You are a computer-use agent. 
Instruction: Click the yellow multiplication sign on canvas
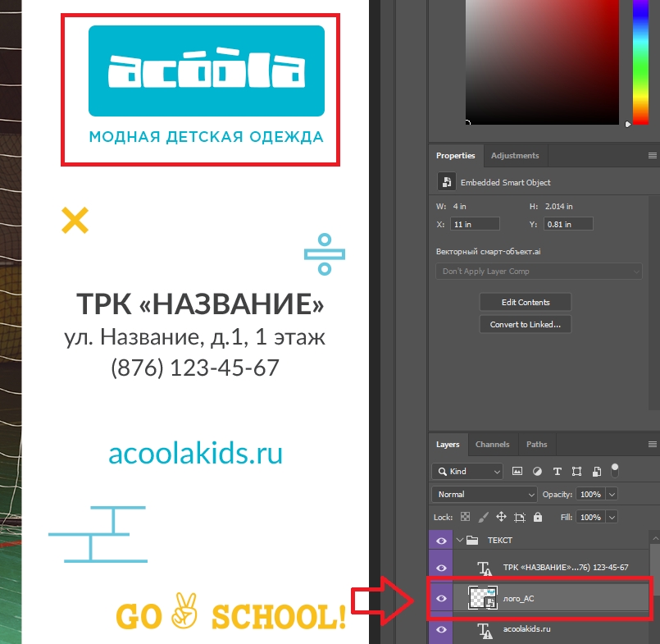point(75,220)
